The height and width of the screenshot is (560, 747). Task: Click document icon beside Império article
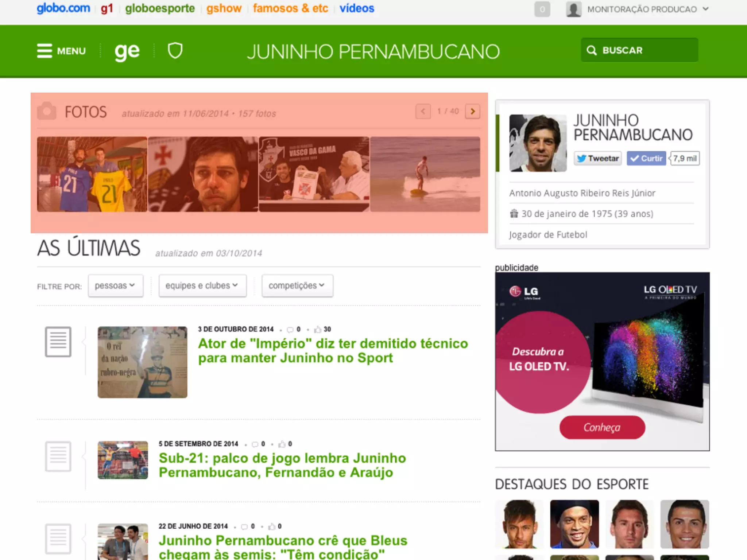pyautogui.click(x=58, y=342)
